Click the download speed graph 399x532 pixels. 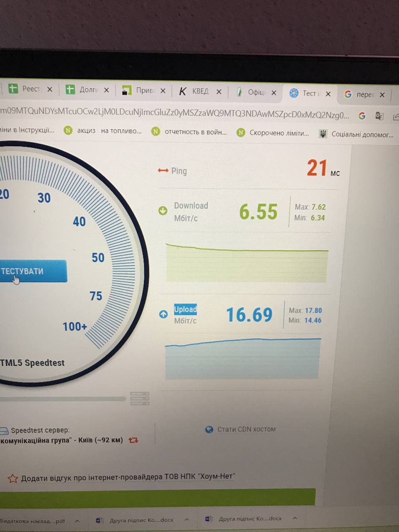[247, 263]
